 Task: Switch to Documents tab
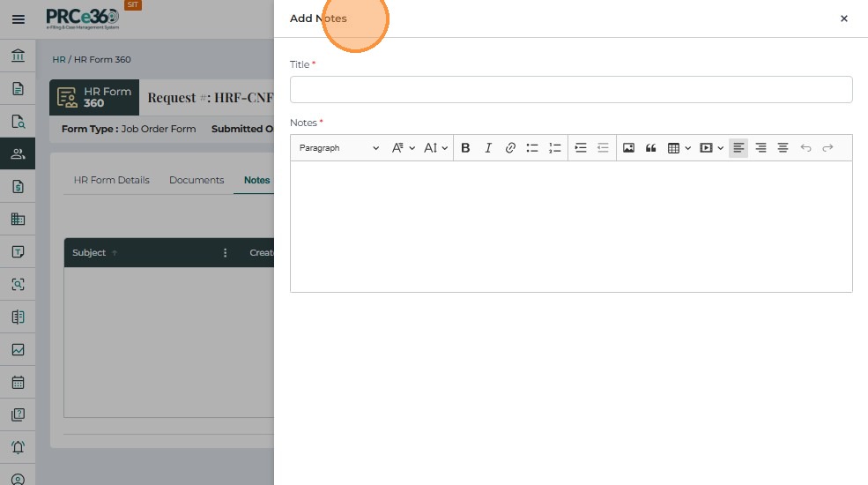[x=197, y=180]
